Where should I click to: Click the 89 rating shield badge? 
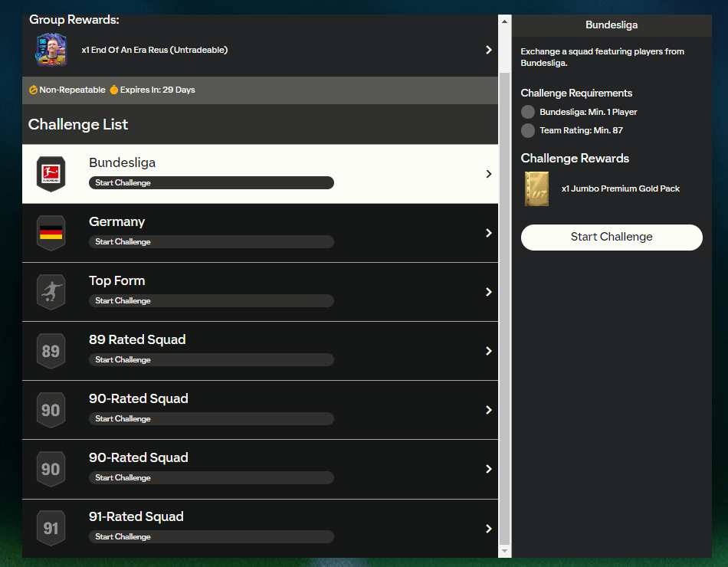coord(51,351)
